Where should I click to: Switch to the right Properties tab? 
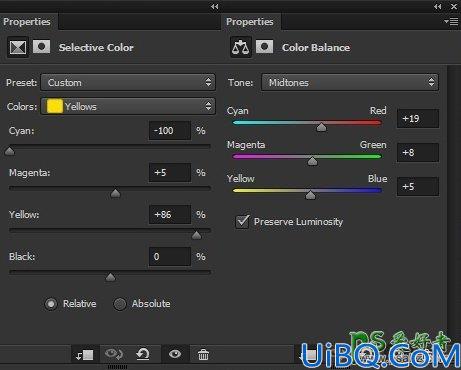(250, 22)
